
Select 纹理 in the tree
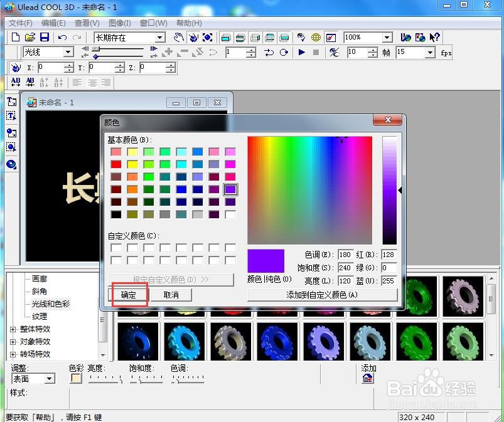click(x=39, y=316)
